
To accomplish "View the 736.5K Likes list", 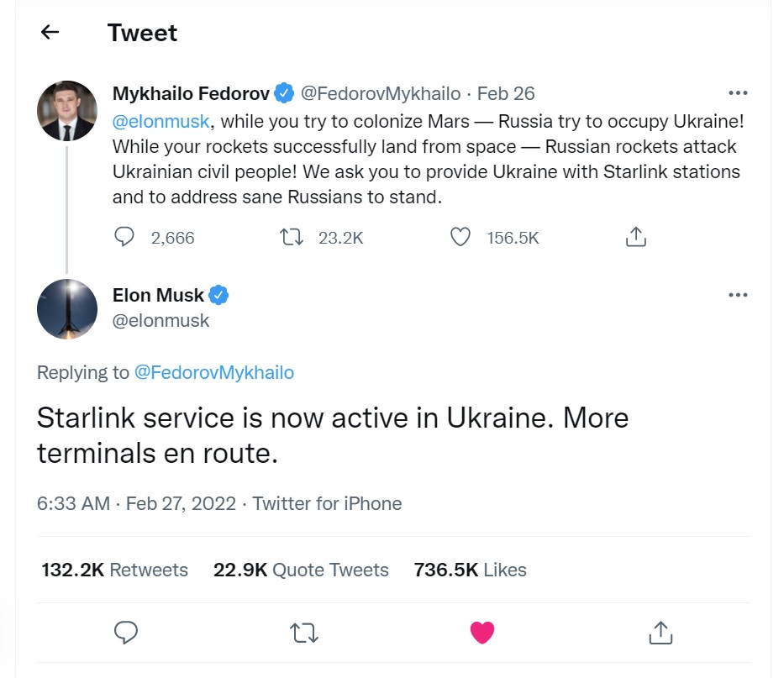I will 470,570.
